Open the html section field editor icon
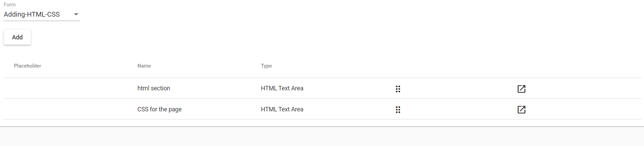 [x=522, y=89]
